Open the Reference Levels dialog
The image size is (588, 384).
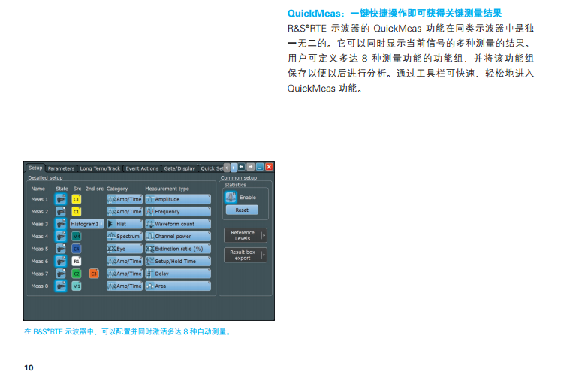pyautogui.click(x=246, y=236)
